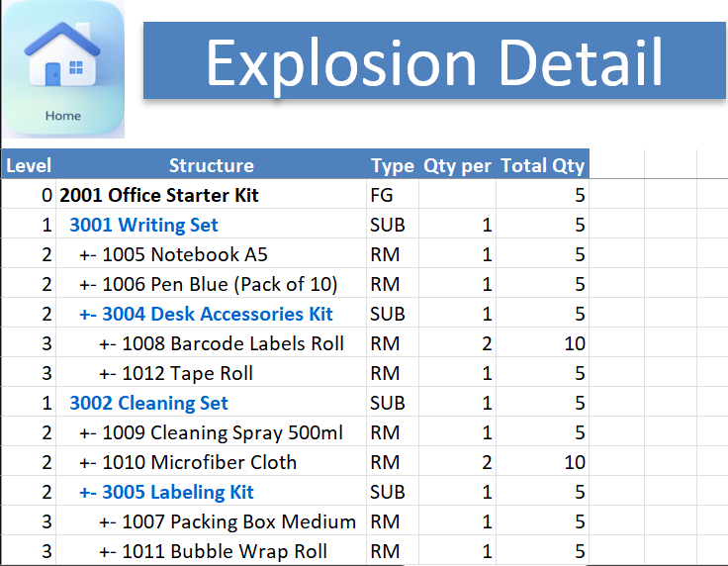Select the 2001 Office Starter Kit row
The width and height of the screenshot is (728, 566).
[x=159, y=195]
